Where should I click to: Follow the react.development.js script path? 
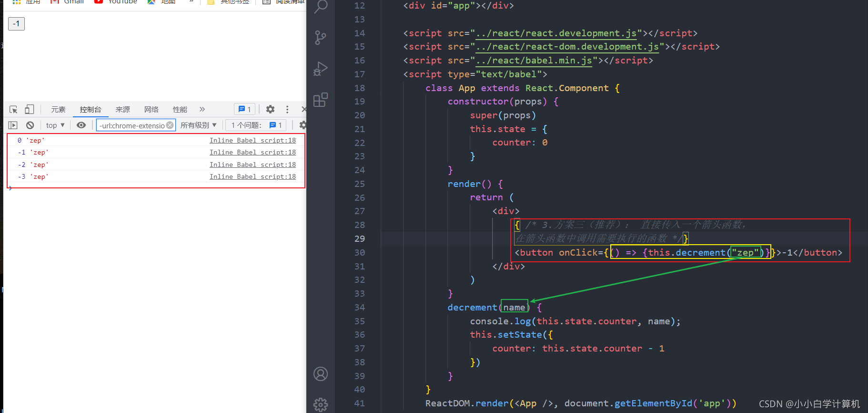[x=556, y=33]
